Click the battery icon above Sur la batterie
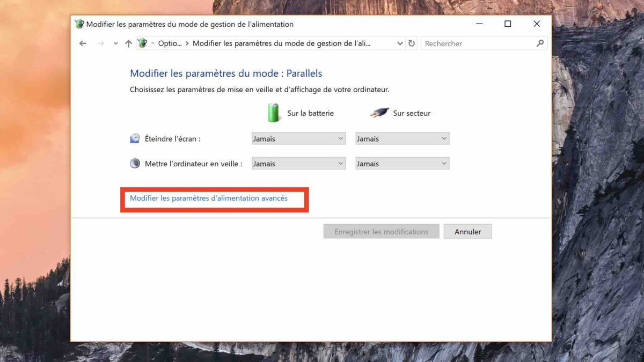 pyautogui.click(x=274, y=113)
